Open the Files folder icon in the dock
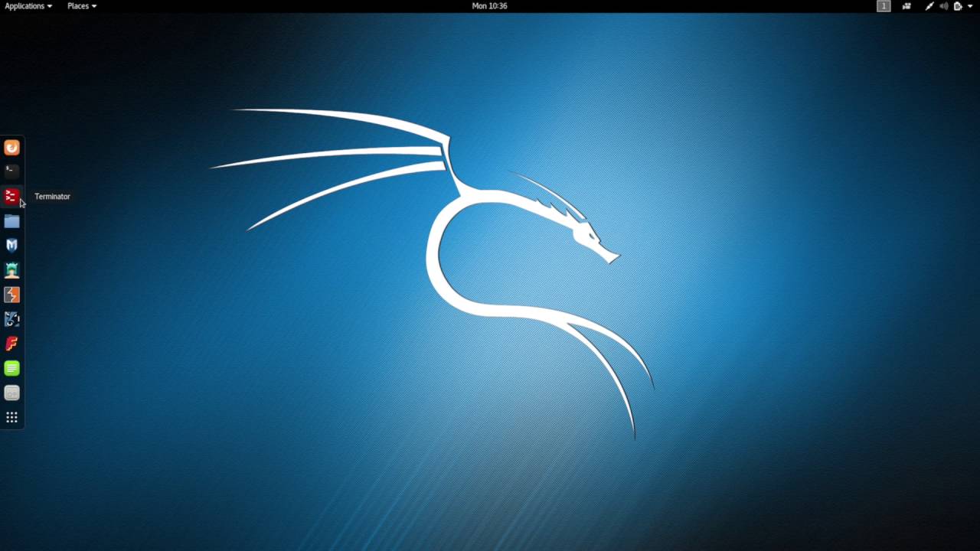The image size is (980, 551). pyautogui.click(x=11, y=221)
